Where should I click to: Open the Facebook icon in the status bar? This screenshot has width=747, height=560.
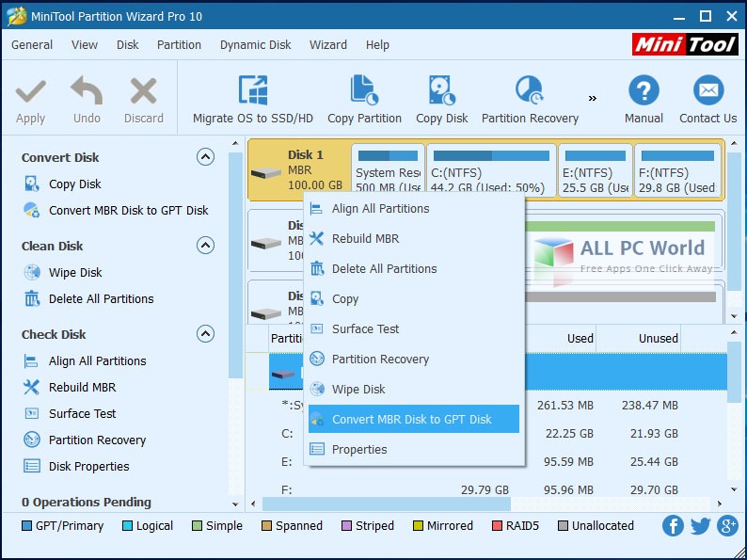coord(673,526)
